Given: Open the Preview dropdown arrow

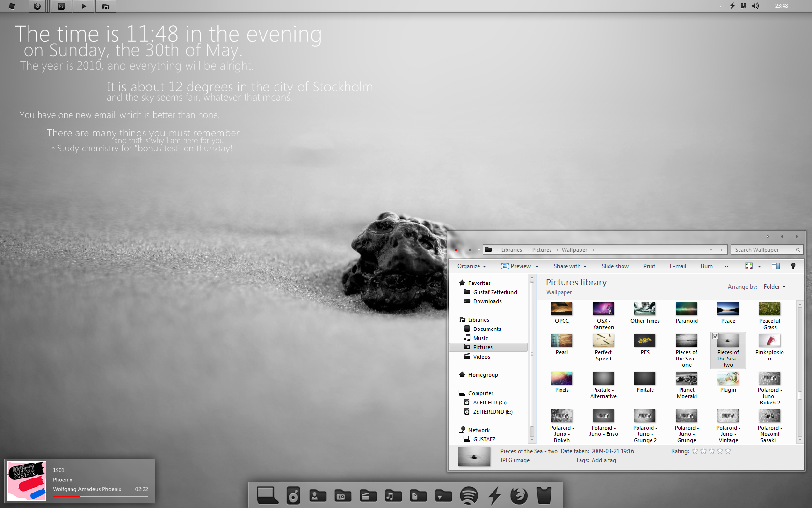Looking at the screenshot, I should pyautogui.click(x=537, y=267).
